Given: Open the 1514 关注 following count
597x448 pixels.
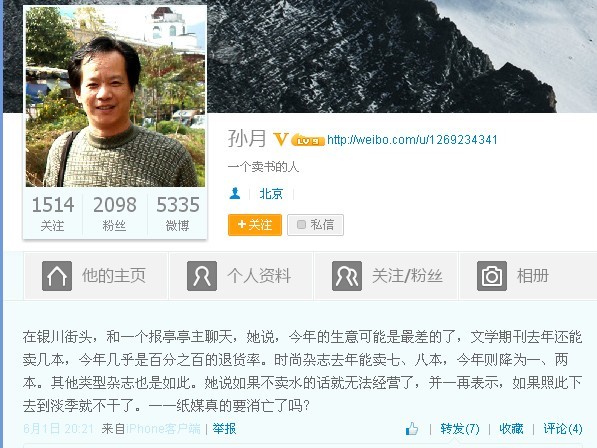Looking at the screenshot, I should click(53, 213).
